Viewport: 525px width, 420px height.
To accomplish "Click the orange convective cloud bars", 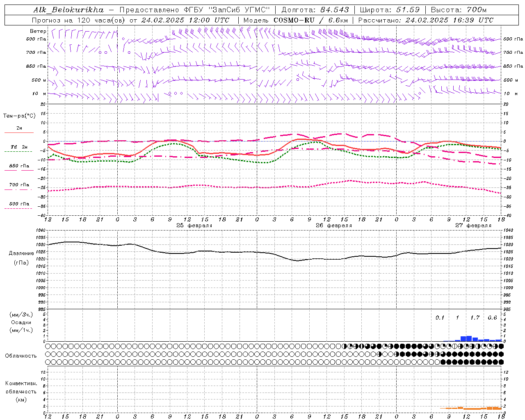I will (472, 408).
